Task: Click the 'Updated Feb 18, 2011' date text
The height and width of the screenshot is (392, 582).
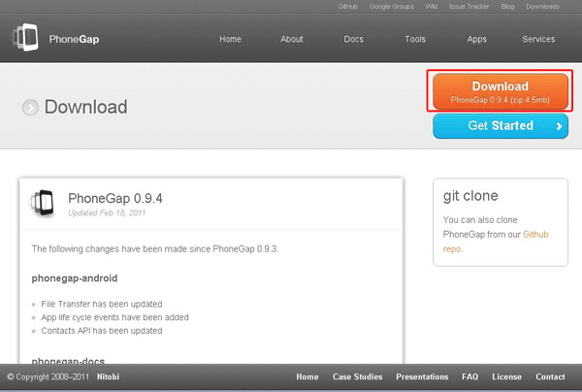Action: click(107, 212)
